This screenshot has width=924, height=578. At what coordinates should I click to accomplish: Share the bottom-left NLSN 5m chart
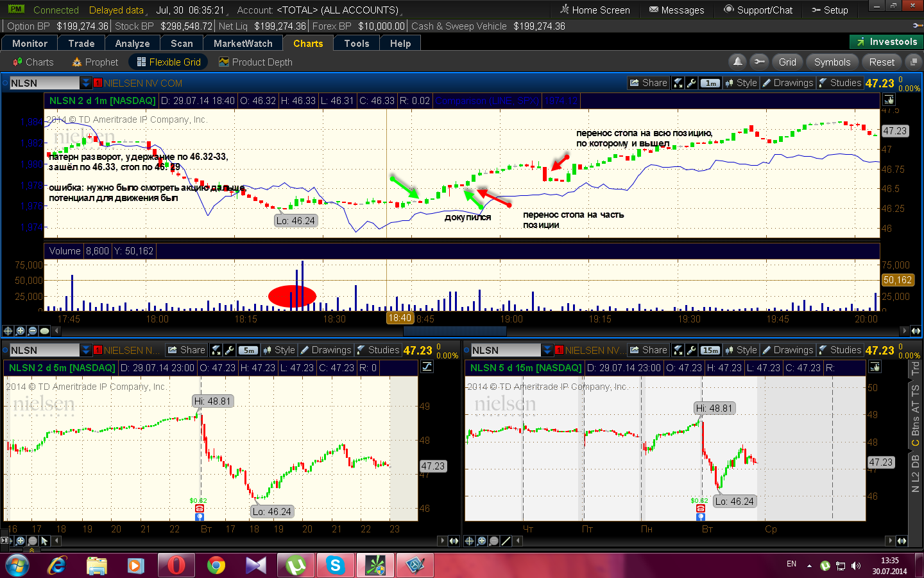pyautogui.click(x=187, y=350)
